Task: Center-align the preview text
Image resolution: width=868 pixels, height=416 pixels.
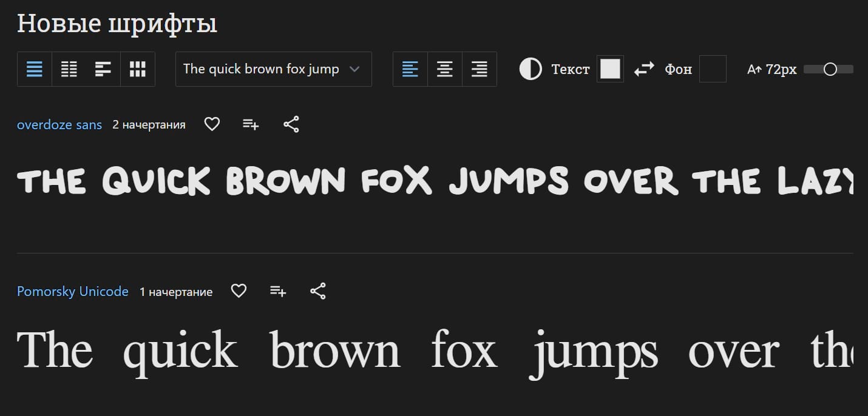Action: coord(445,69)
